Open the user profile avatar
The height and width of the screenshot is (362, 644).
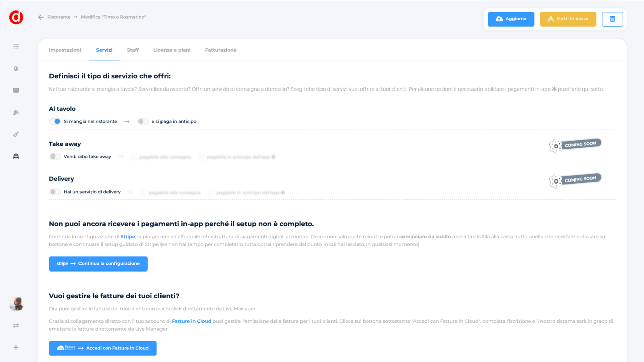point(16,304)
